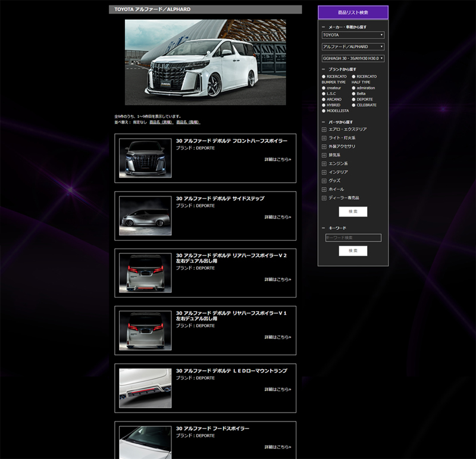Choose the createur brand radio button
Viewport: 476px width, 459px height.
click(x=324, y=88)
